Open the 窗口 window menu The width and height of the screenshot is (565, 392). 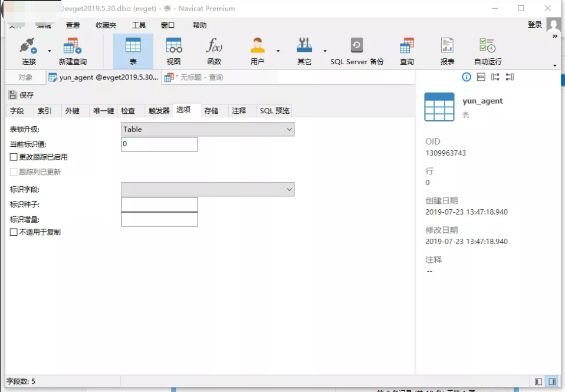click(x=167, y=25)
